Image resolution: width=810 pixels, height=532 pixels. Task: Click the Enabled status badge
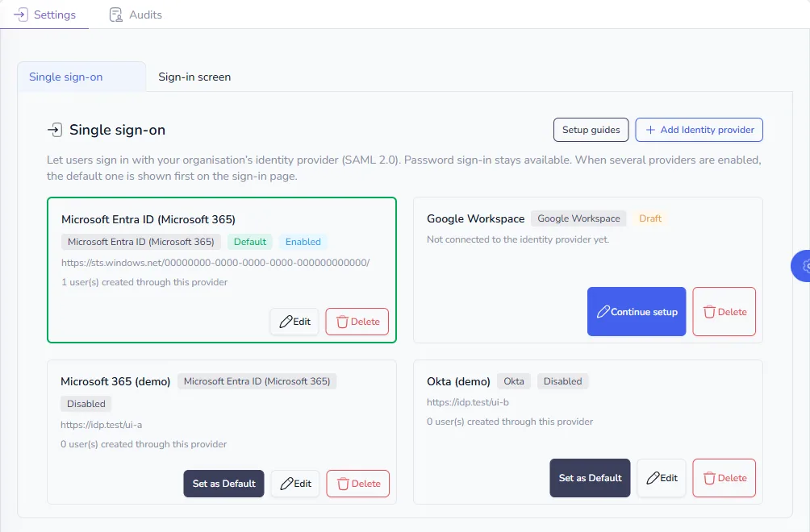[303, 242]
